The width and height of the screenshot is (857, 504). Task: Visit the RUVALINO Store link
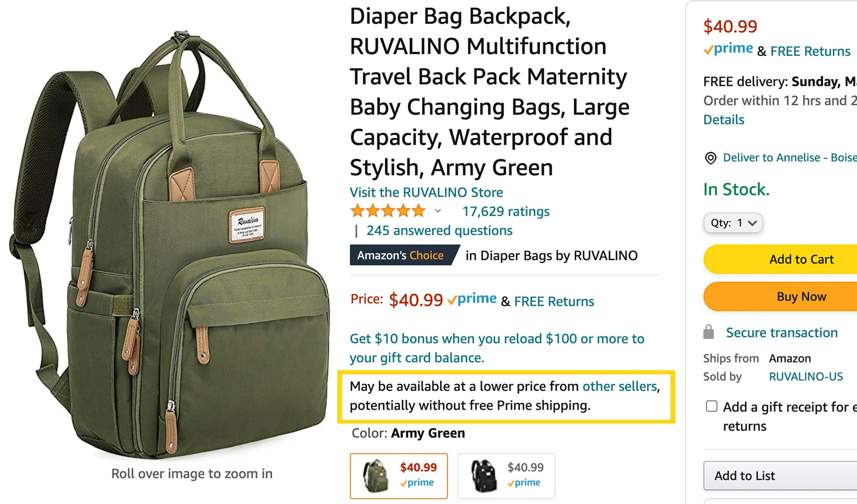(x=426, y=192)
